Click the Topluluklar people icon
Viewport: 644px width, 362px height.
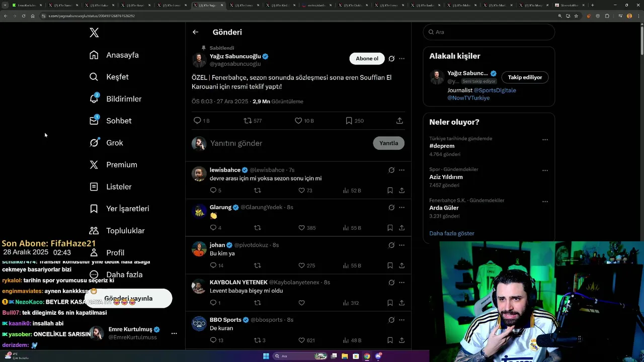[94, 230]
